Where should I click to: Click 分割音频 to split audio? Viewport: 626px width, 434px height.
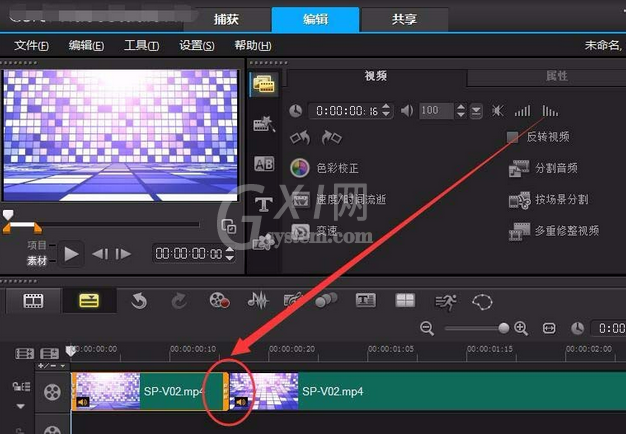pyautogui.click(x=543, y=168)
